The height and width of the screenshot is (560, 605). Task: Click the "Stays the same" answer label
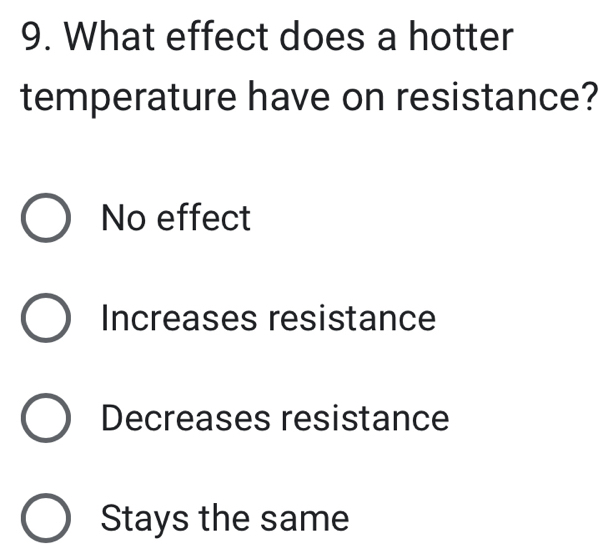226,519
